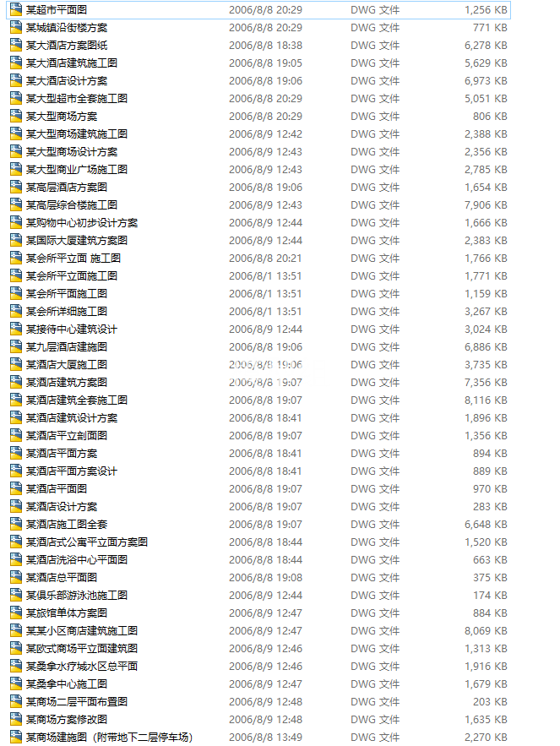Screen dimensions: 560x746
Task: Click the file icon beside 某桑拿中心施工图
Action: pyautogui.click(x=16, y=683)
